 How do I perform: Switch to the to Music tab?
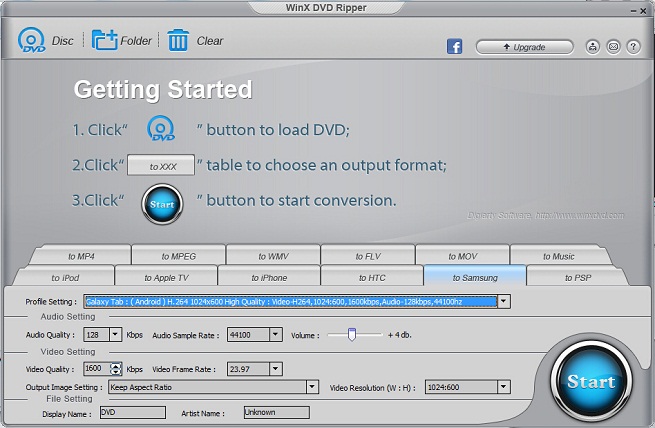(559, 256)
